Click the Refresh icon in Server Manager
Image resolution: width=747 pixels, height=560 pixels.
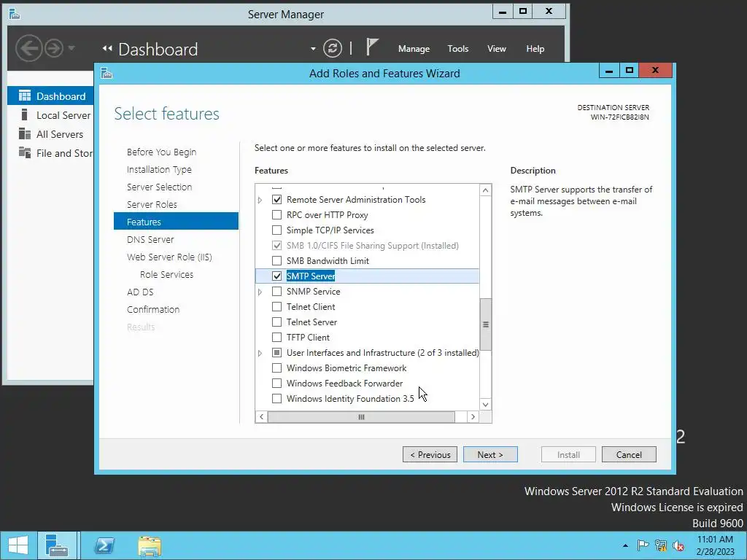(333, 48)
